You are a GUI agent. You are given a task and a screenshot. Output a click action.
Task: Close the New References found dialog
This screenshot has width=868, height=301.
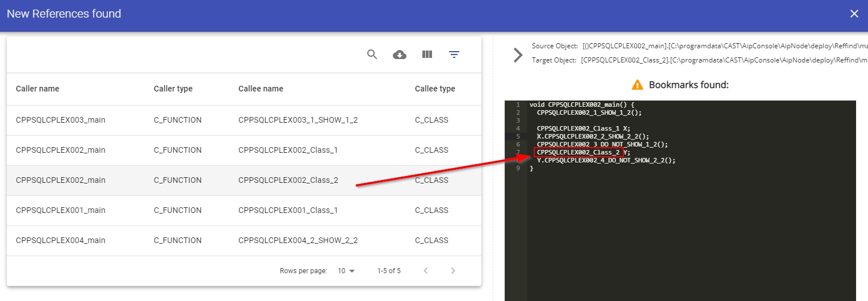coord(854,14)
